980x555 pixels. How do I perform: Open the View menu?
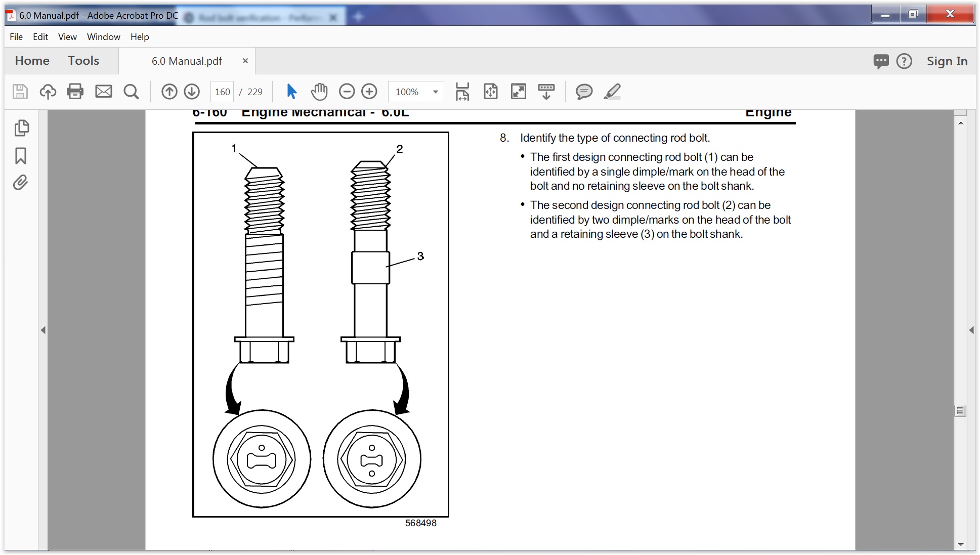click(67, 37)
